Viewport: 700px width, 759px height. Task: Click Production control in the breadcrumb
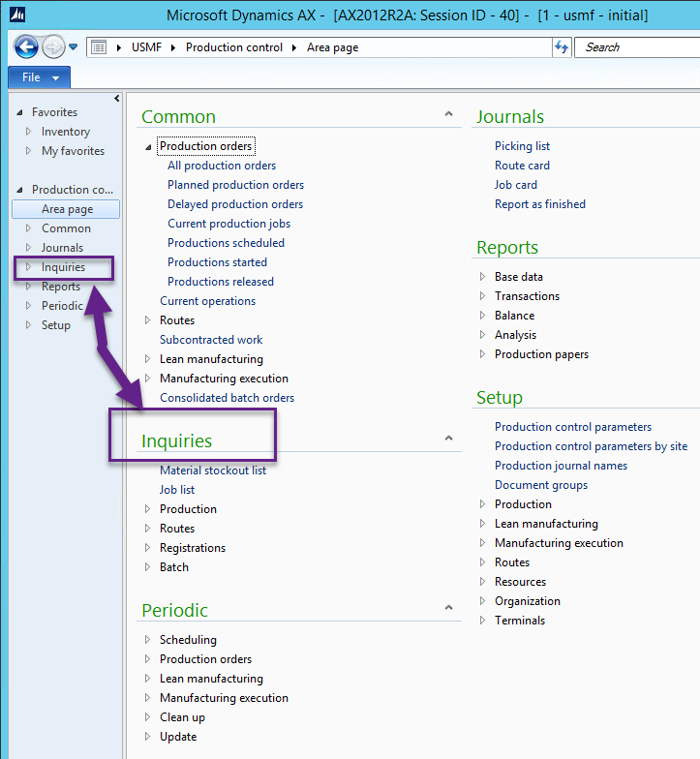(234, 47)
